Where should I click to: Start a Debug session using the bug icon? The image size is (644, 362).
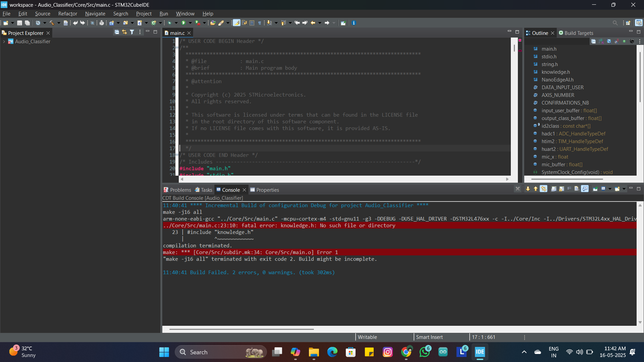pos(170,23)
